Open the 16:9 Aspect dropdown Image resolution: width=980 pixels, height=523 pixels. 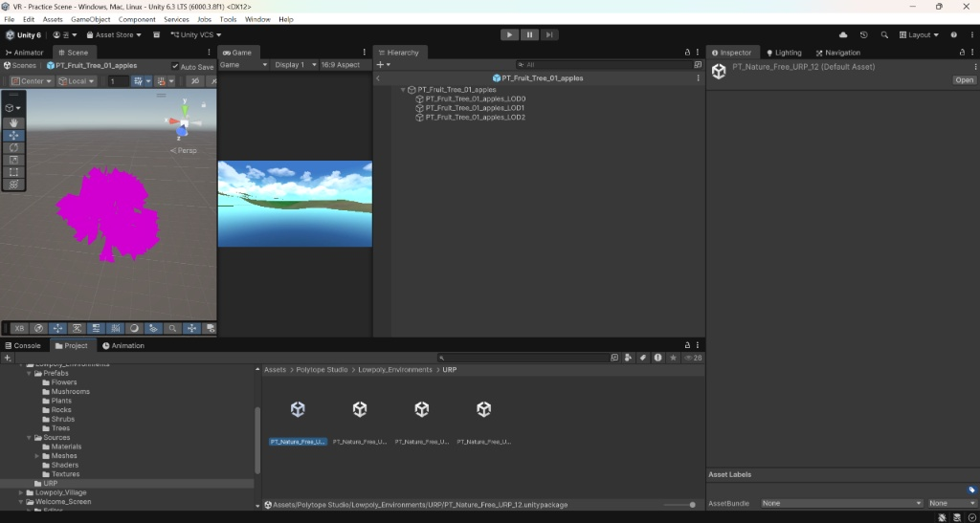point(340,65)
